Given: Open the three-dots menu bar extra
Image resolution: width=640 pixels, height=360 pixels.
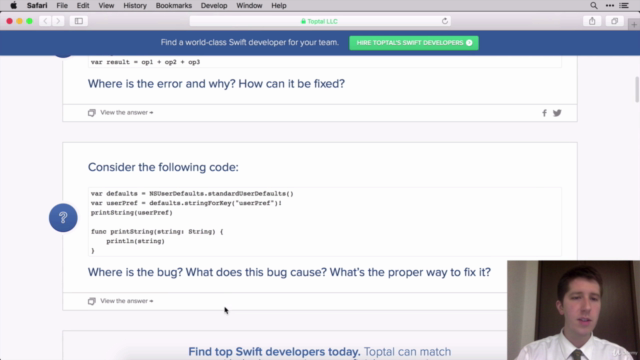Looking at the screenshot, I should 610,6.
